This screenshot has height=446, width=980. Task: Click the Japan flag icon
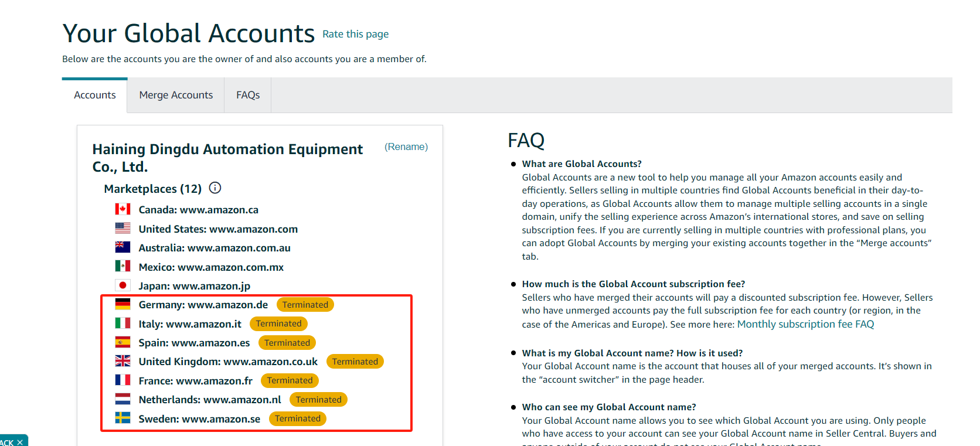pos(122,285)
